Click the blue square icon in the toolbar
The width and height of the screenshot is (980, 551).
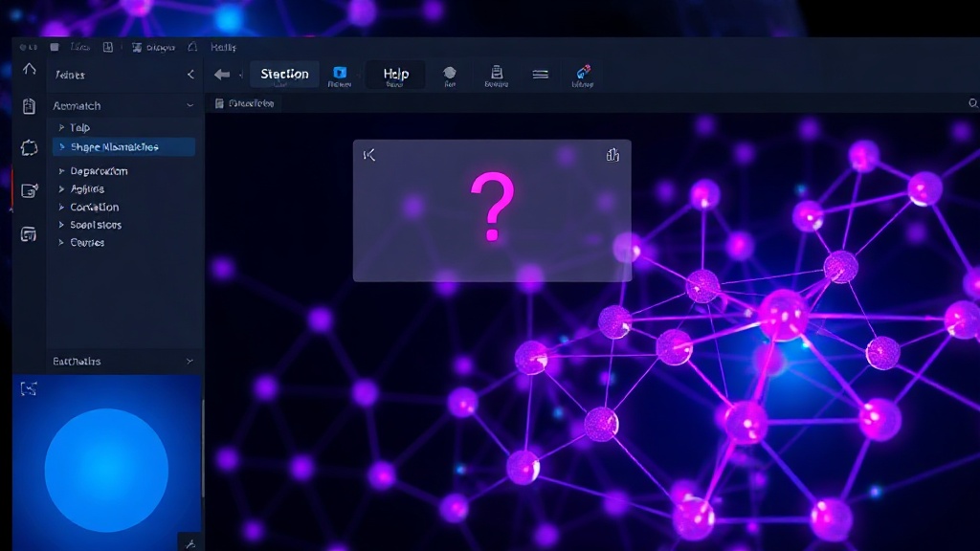coord(340,73)
